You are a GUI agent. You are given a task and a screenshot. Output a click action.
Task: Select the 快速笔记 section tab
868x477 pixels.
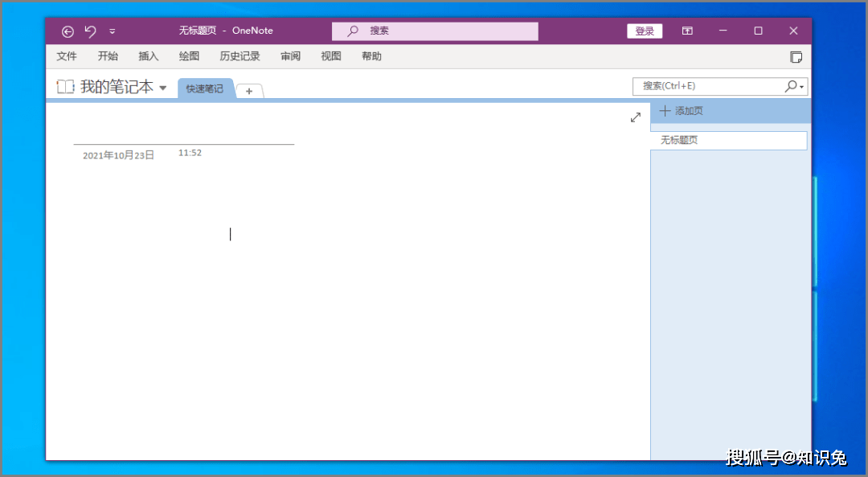(x=204, y=88)
